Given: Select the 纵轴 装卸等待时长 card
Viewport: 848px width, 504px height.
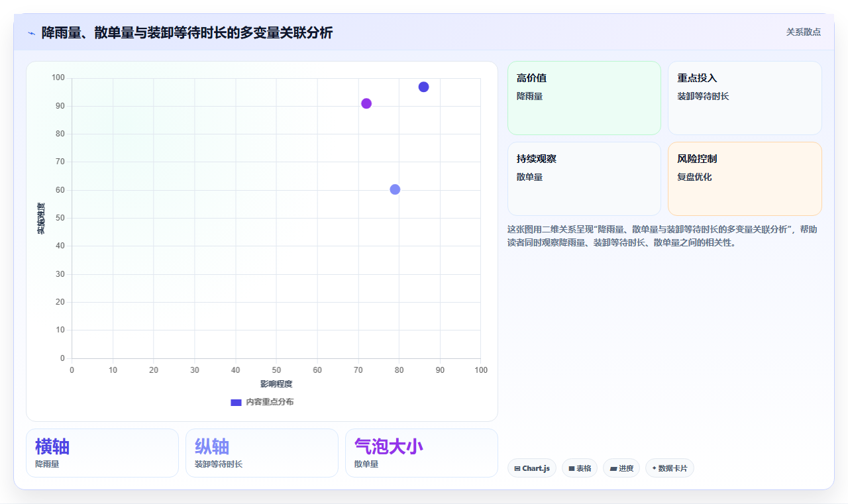Looking at the screenshot, I should 262,453.
